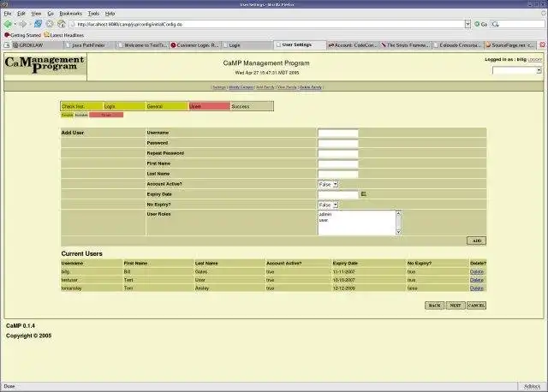Click the Add Family navigation link
This screenshot has height=392, width=548.
coord(265,87)
